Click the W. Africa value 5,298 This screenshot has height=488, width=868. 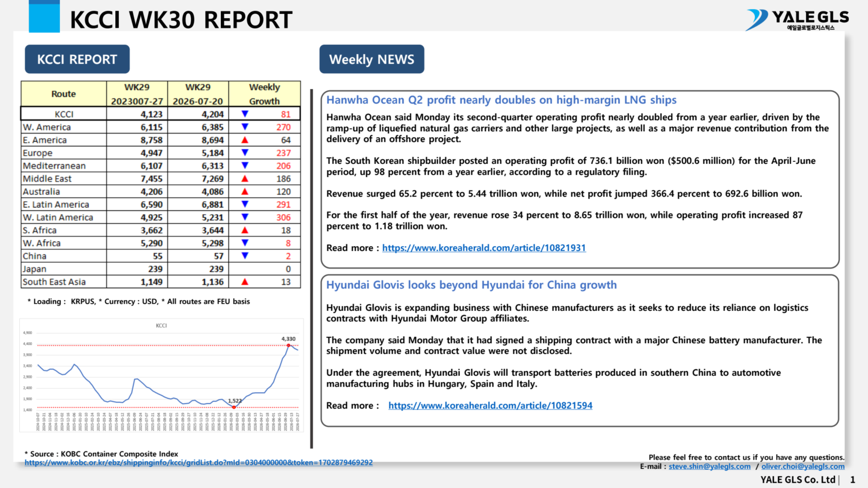[x=213, y=243]
